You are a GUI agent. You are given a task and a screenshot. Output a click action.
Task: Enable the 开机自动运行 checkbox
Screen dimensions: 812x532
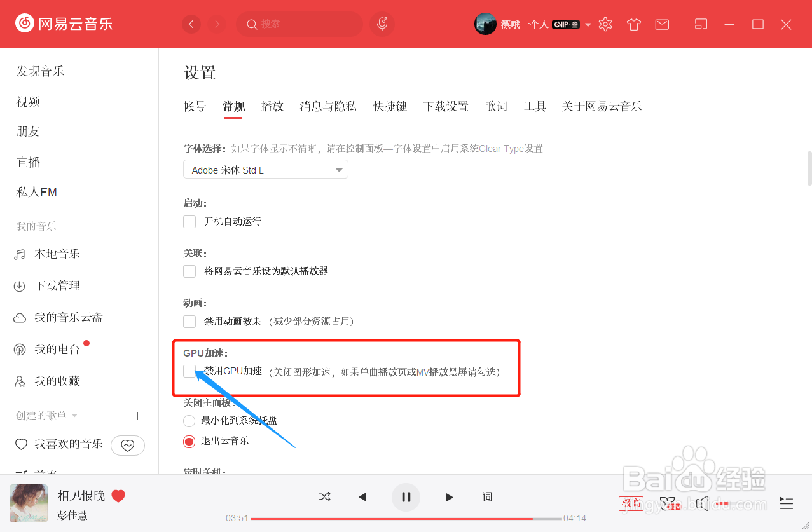point(189,222)
